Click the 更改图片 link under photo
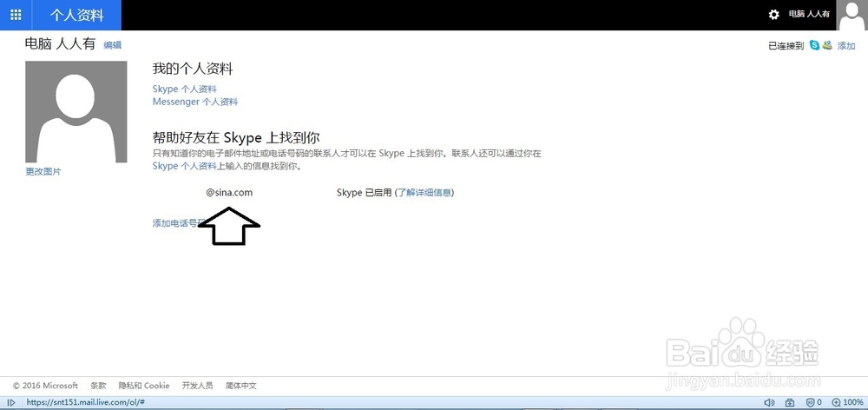The height and width of the screenshot is (410, 868). coord(43,172)
